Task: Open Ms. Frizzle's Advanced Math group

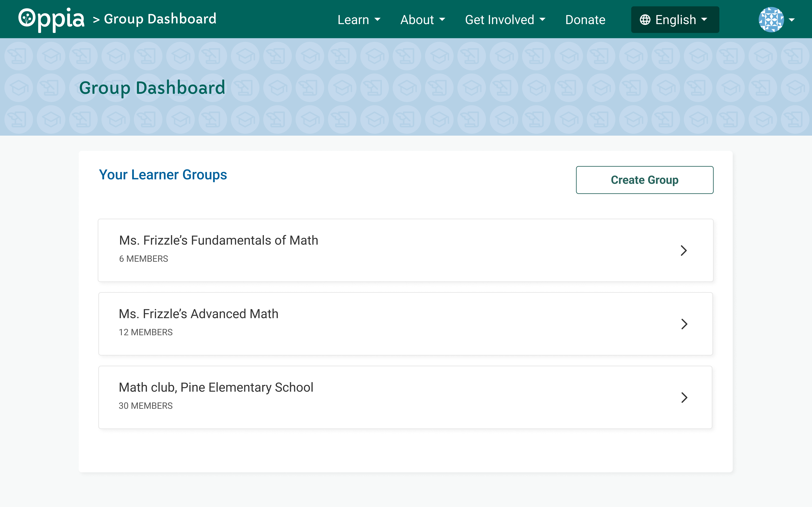Action: pos(199,314)
